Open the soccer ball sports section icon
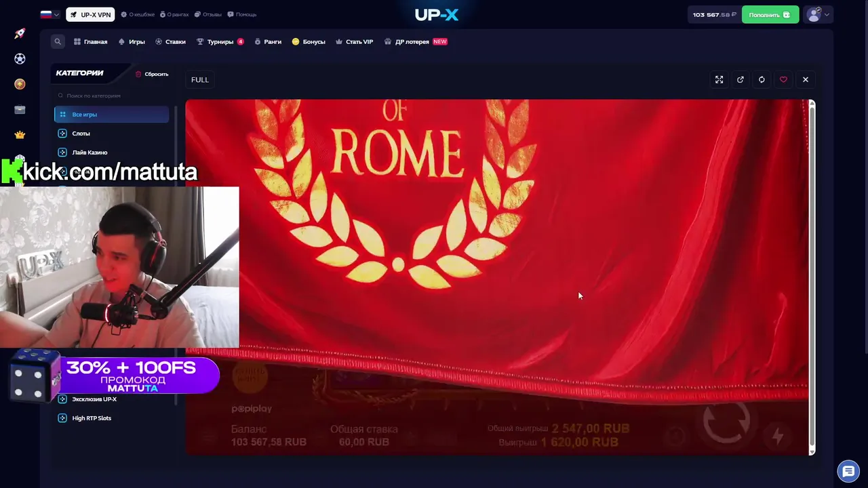 (20, 59)
